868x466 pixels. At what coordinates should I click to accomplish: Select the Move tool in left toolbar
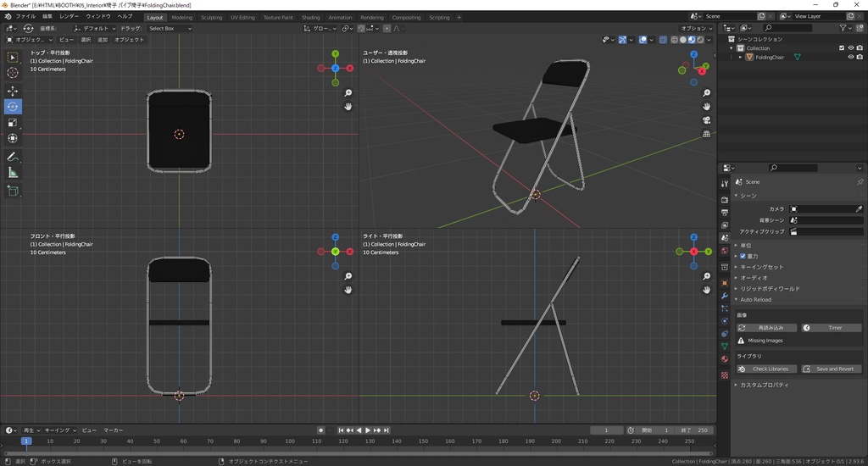point(13,91)
